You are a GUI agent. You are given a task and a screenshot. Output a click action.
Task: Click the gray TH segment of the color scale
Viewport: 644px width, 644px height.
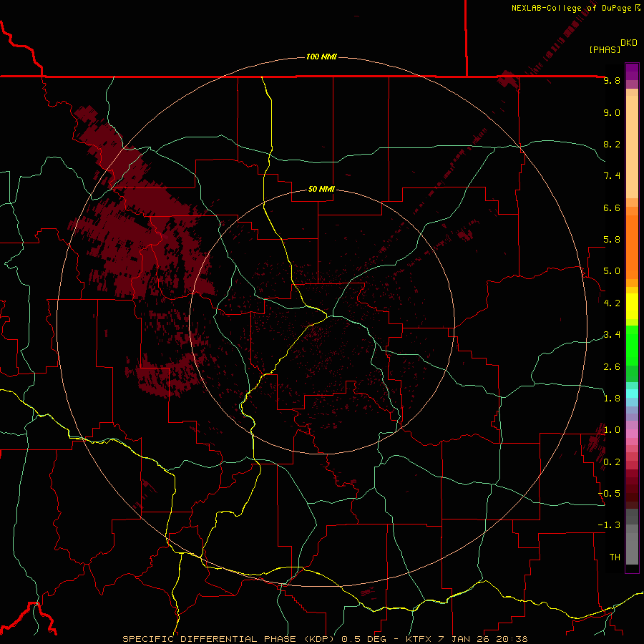click(x=632, y=548)
